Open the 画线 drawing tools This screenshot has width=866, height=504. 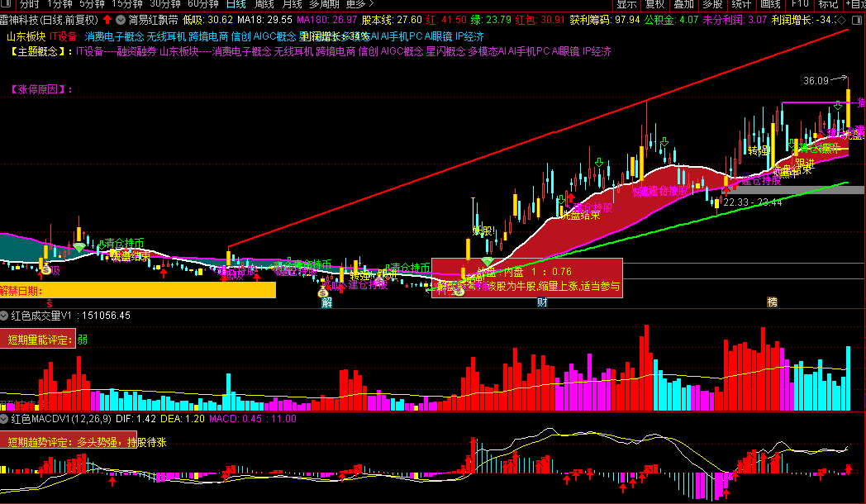[x=770, y=4]
